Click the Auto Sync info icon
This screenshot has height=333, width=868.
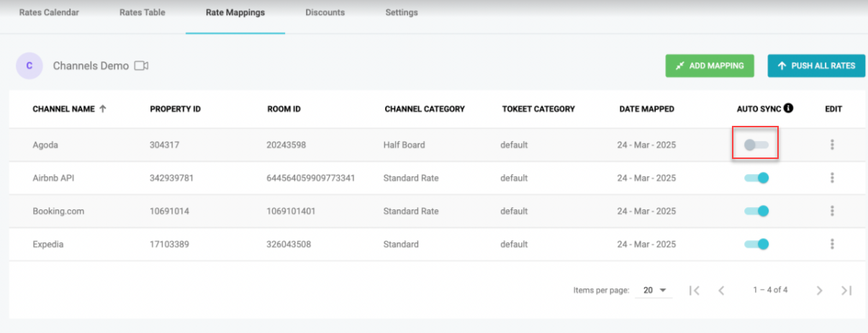(x=788, y=109)
